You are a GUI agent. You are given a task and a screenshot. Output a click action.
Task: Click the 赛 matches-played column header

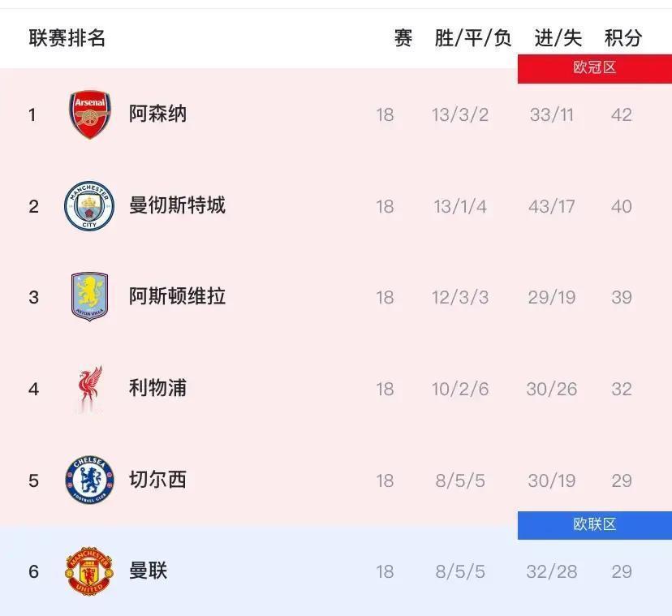click(x=403, y=38)
